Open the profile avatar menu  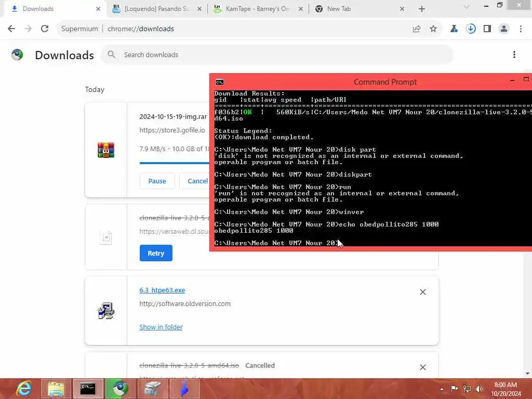(504, 29)
